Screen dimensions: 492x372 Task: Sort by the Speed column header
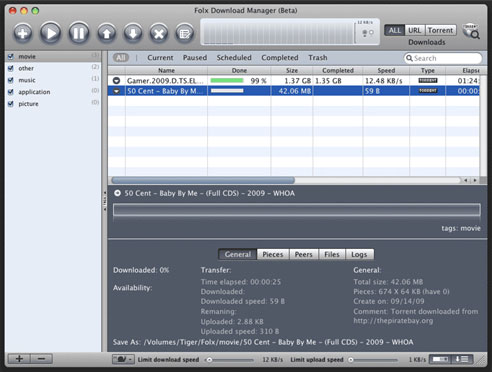[386, 70]
